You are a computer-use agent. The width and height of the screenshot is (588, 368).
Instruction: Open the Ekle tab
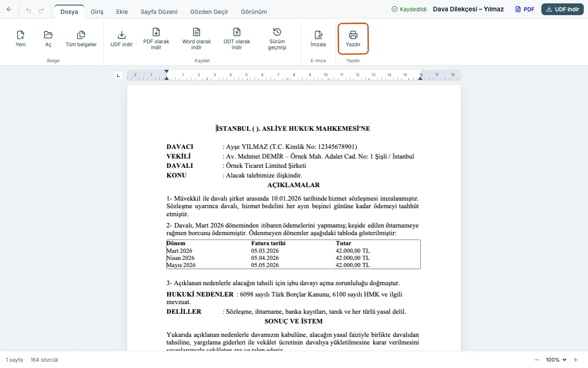(x=122, y=12)
